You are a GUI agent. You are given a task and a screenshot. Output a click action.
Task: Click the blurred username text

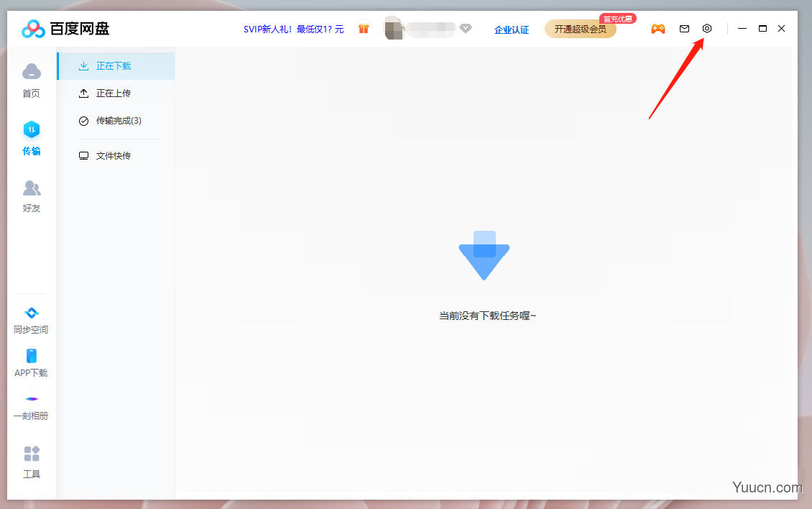(x=431, y=29)
